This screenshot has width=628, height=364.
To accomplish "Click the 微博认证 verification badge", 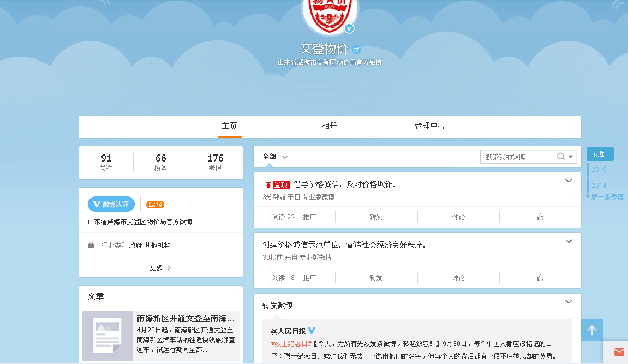I will click(x=111, y=204).
